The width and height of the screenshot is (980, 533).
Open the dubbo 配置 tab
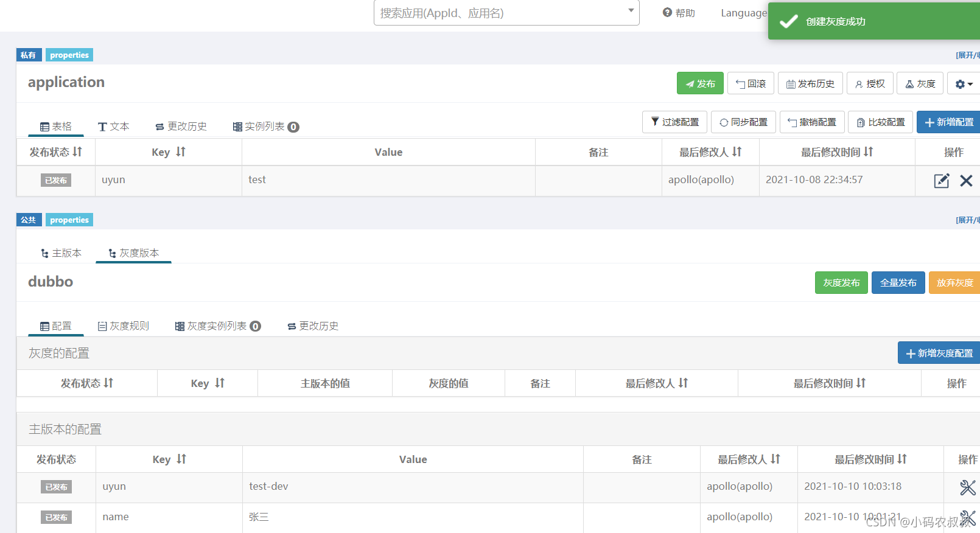click(x=56, y=326)
